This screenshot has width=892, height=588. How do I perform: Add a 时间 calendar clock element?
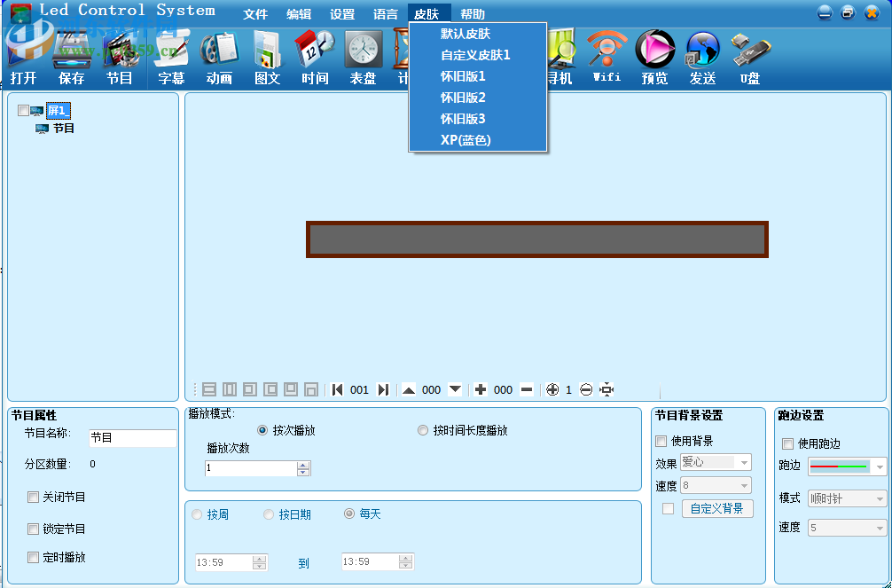315,58
